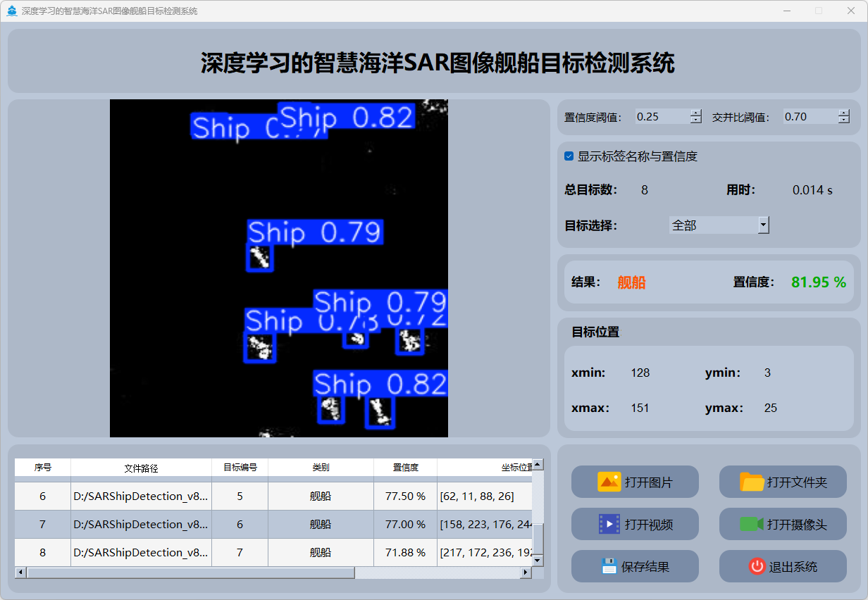Click the xmin value 128

(x=640, y=373)
